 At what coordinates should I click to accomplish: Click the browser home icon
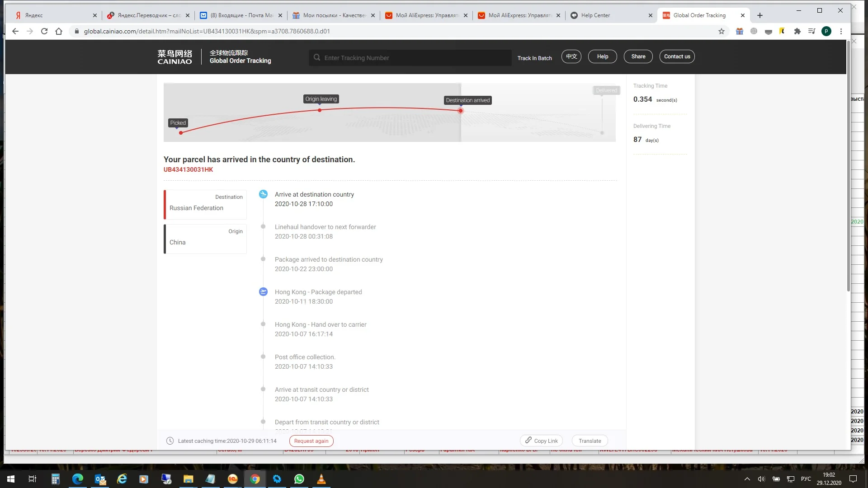[59, 31]
